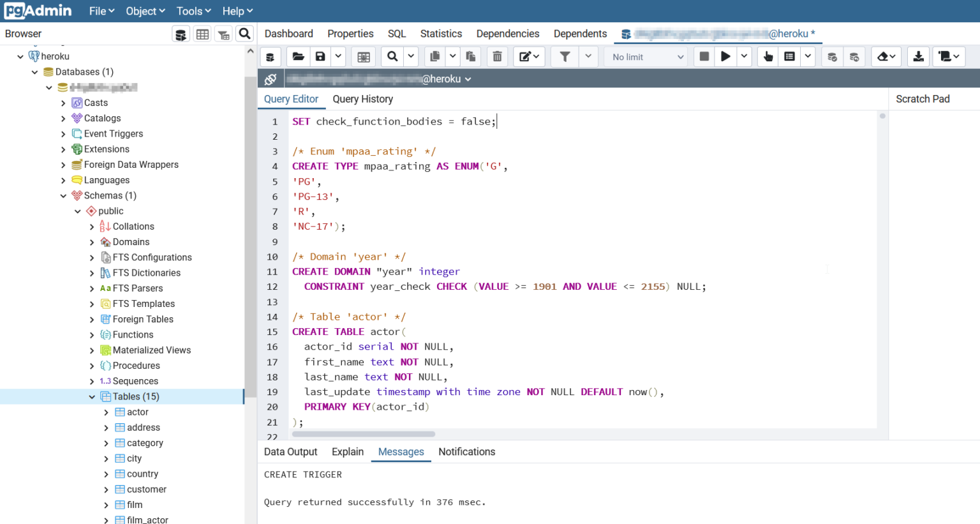Expand the Functions node in the tree
Viewport: 980px width, 524px height.
click(x=92, y=335)
